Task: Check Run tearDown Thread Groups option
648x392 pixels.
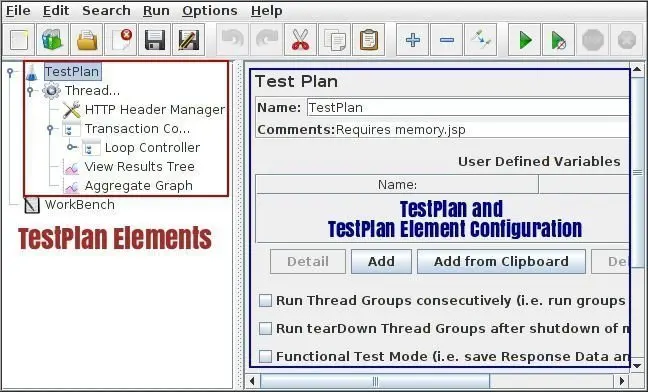Action: [x=265, y=328]
